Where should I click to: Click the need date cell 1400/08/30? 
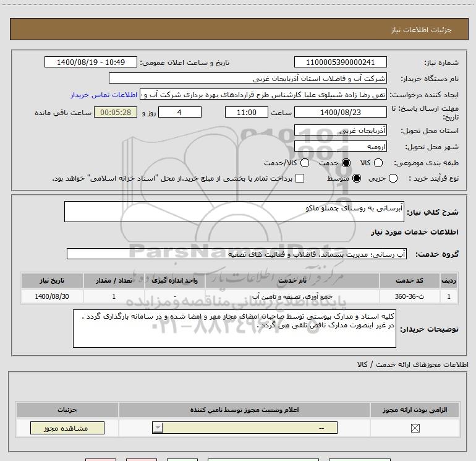[x=52, y=296]
